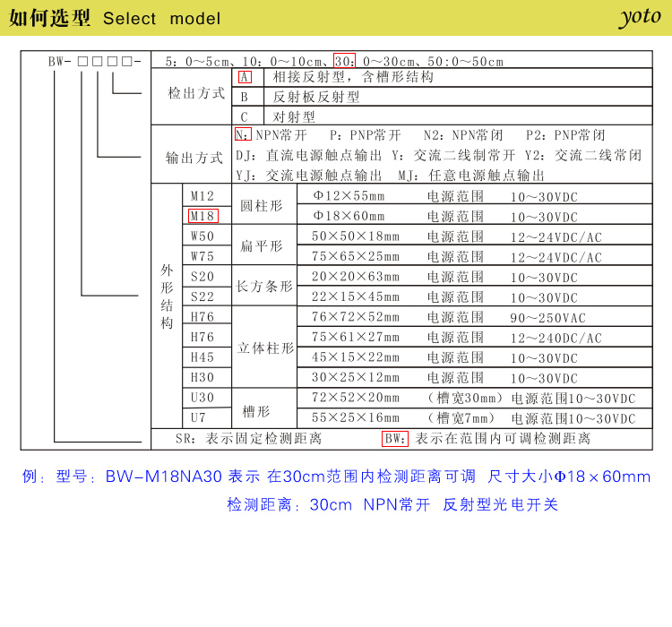
Task: Click the BW-M18NA30 example model text
Action: pyautogui.click(x=163, y=477)
